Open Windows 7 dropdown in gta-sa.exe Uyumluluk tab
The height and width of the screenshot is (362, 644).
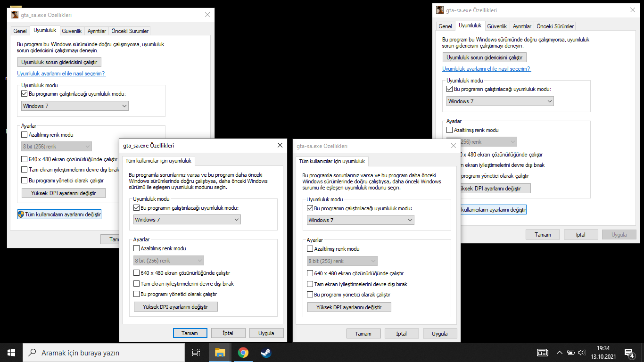(500, 101)
